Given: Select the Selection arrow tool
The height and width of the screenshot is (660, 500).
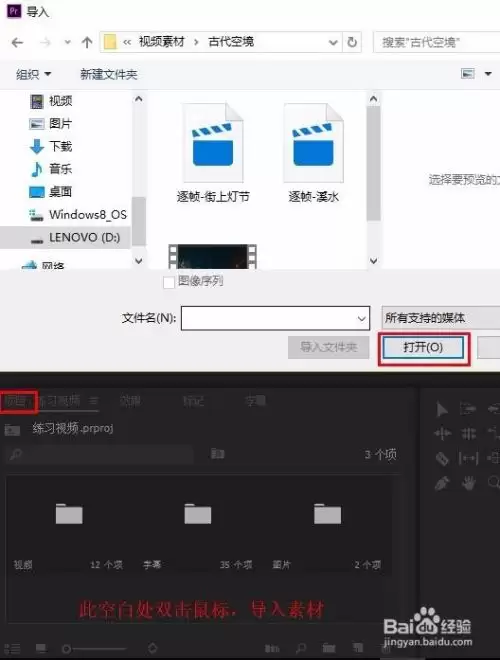Looking at the screenshot, I should 442,409.
